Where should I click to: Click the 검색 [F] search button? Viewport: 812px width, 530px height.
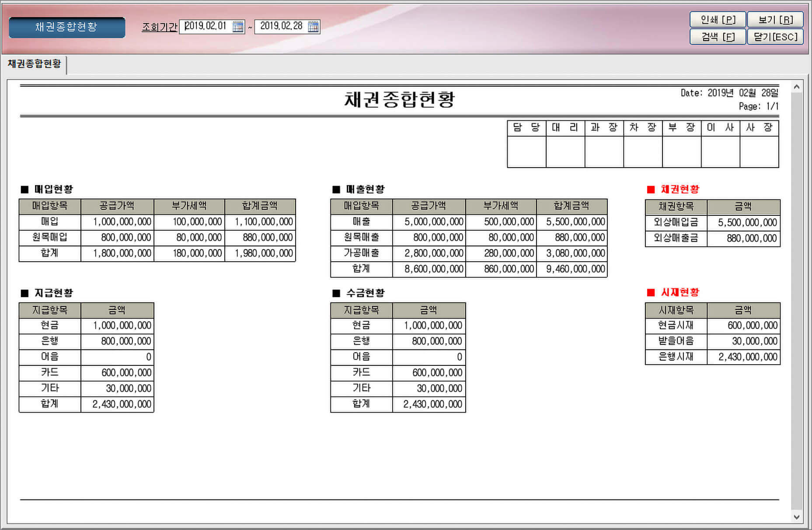coord(718,37)
